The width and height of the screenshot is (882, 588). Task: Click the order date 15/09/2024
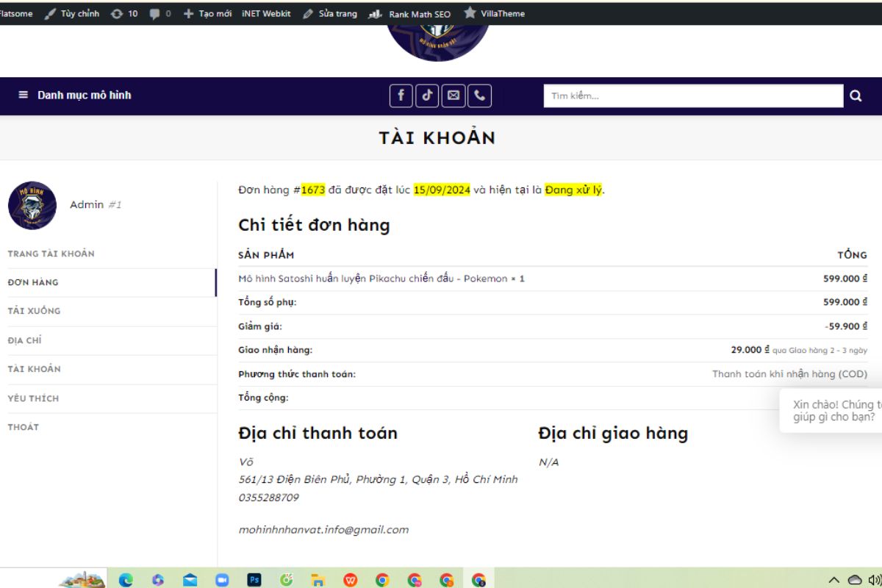tap(442, 190)
